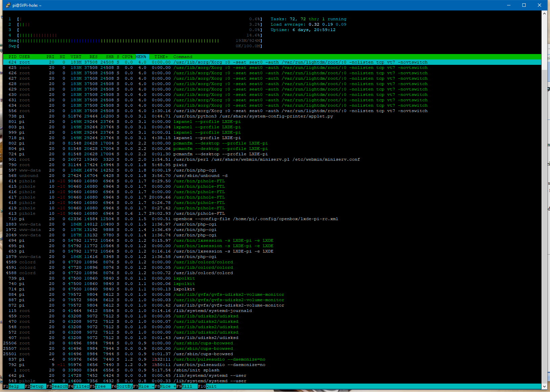Click F8 Nice plus option
550x392 pixels.
[x=165, y=386]
